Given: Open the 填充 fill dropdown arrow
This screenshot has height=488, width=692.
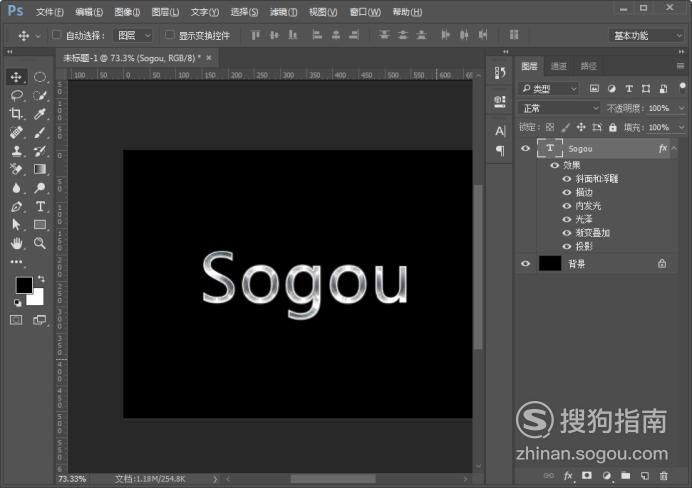Looking at the screenshot, I should coord(681,128).
